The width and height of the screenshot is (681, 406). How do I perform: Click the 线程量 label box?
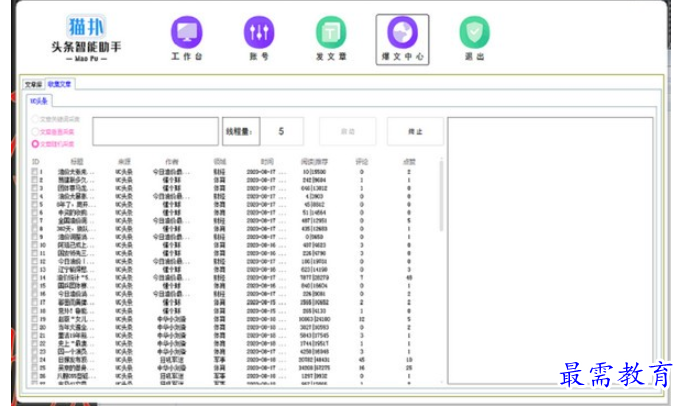(x=241, y=131)
